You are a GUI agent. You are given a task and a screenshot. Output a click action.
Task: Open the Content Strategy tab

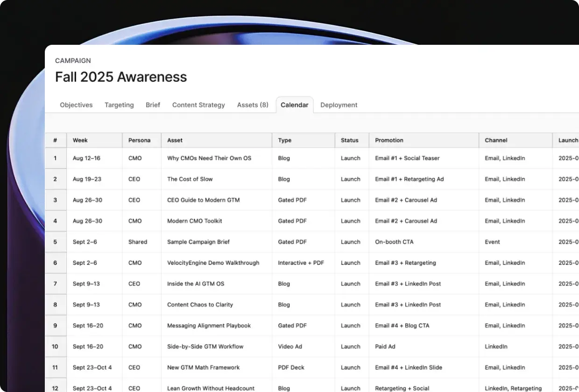(198, 105)
